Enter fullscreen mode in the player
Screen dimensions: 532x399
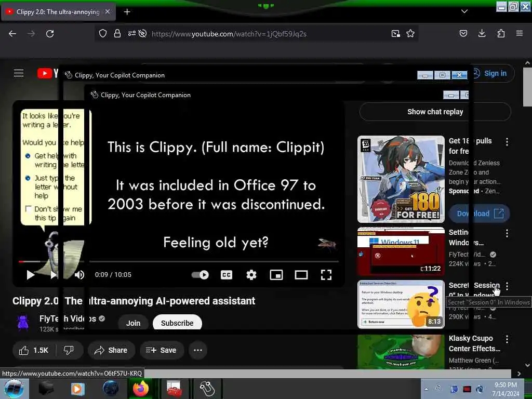[326, 275]
